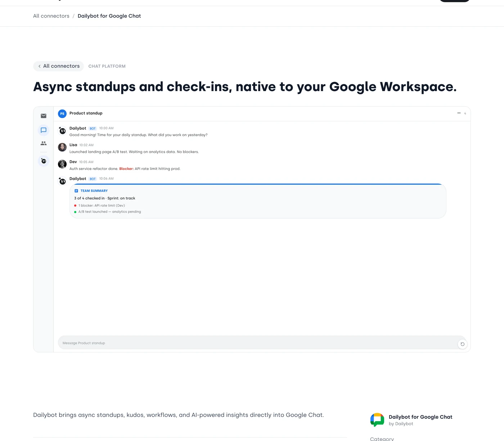Click the Dailybot for Google Chat card title
This screenshot has height=441, width=504.
click(420, 417)
